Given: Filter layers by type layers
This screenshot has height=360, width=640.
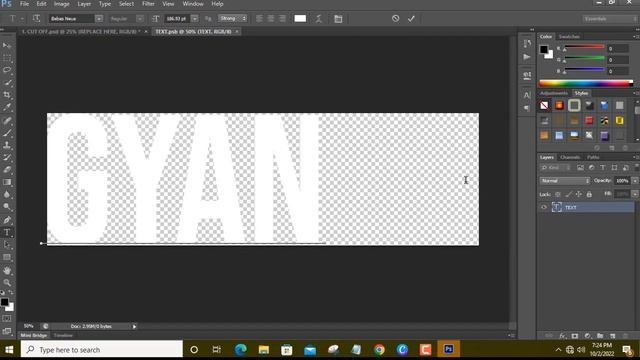Looking at the screenshot, I should [x=603, y=167].
